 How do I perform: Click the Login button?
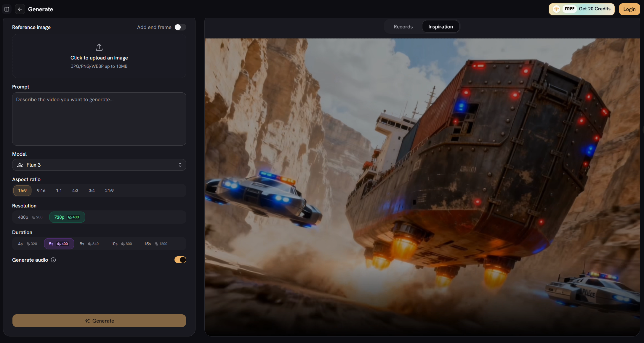pos(629,9)
